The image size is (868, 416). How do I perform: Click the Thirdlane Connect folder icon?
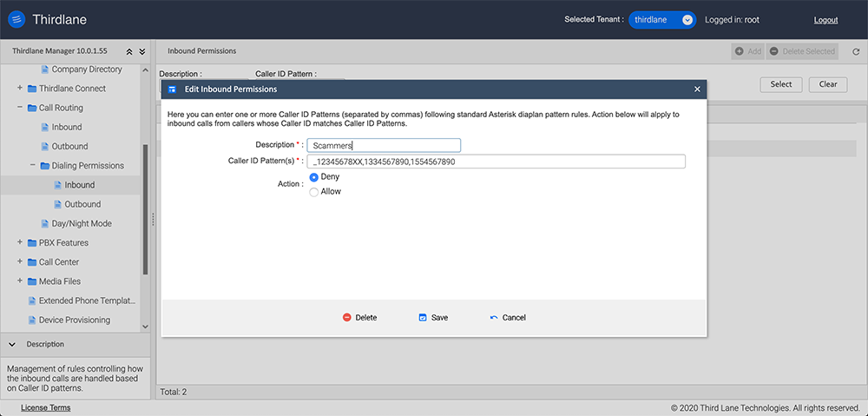pos(32,89)
